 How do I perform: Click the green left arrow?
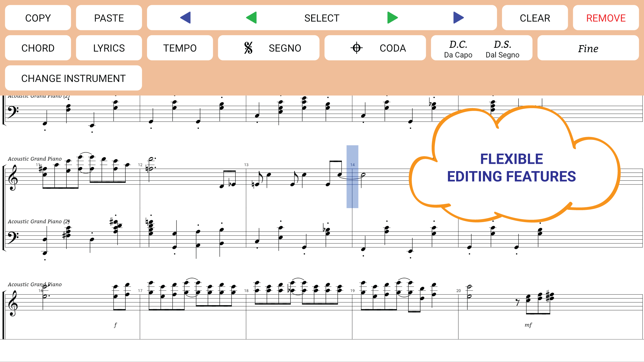click(251, 18)
